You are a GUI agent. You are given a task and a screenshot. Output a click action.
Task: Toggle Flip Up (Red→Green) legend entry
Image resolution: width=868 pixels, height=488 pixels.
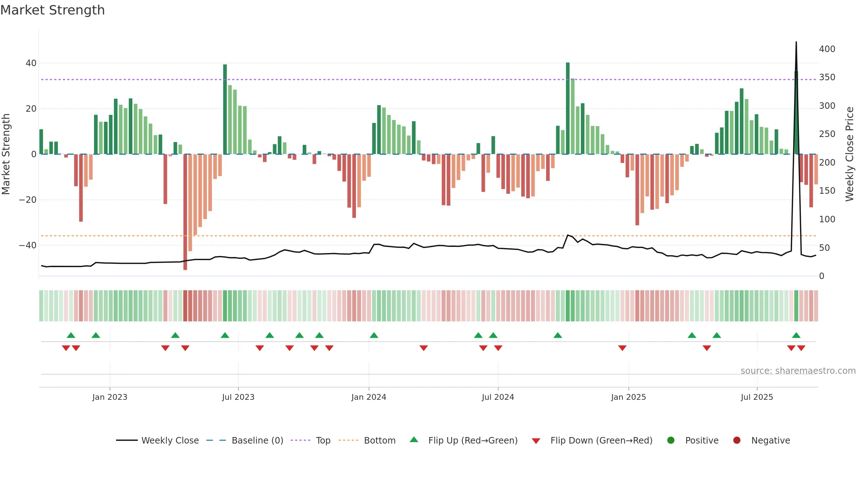(x=463, y=440)
